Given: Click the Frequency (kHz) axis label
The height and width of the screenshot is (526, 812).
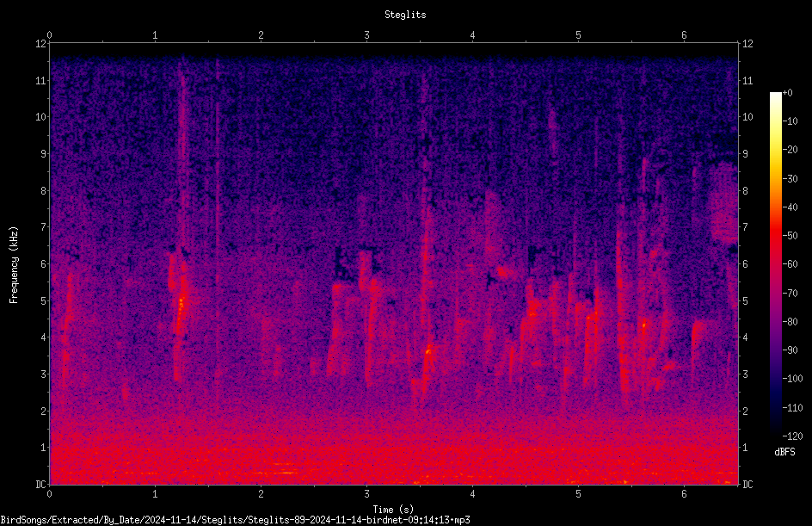Looking at the screenshot, I should point(14,265).
